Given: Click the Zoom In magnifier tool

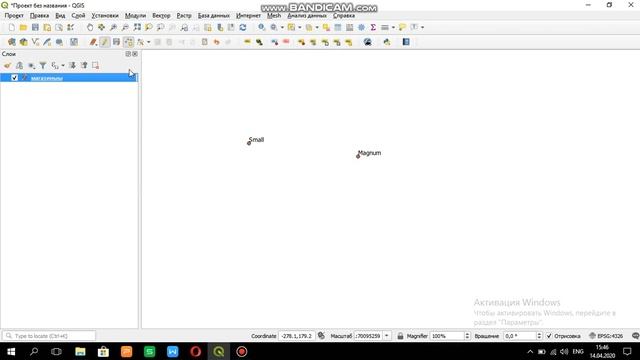Looking at the screenshot, I should (113, 27).
